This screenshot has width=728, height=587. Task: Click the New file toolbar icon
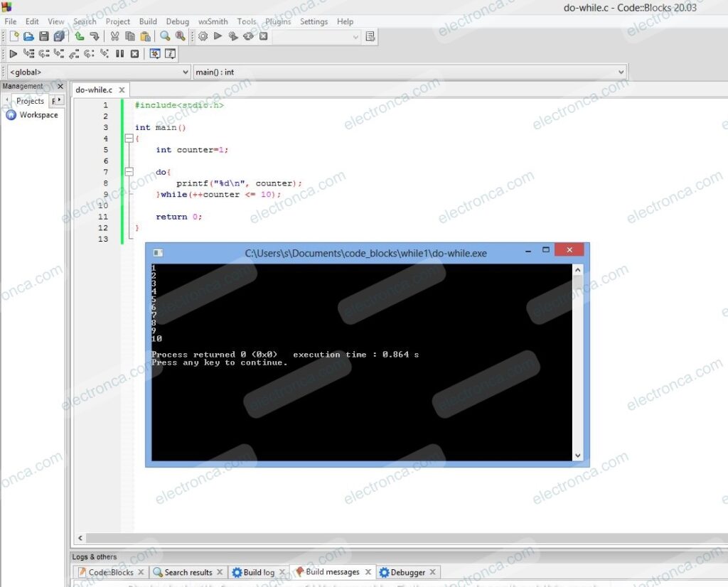14,36
